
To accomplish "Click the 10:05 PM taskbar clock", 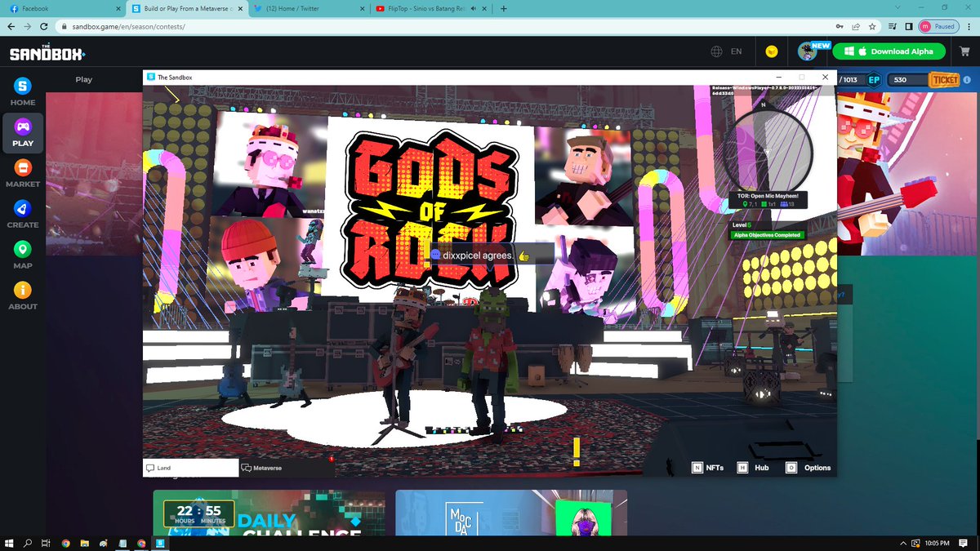I will pyautogui.click(x=937, y=543).
